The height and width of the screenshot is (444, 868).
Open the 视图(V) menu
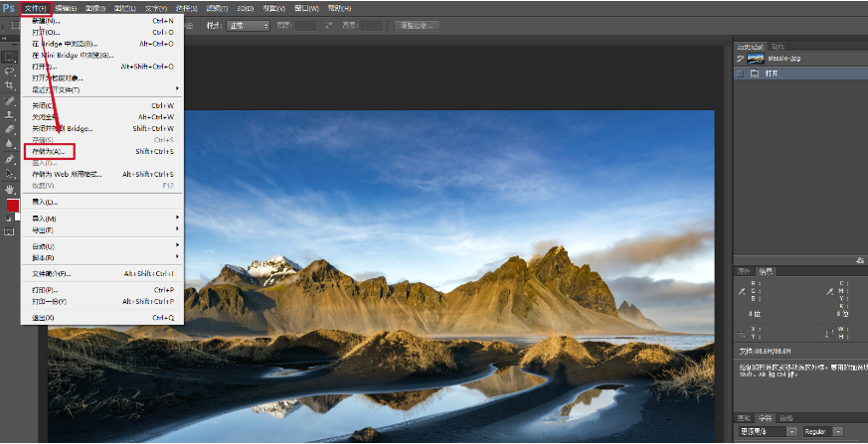tap(274, 8)
